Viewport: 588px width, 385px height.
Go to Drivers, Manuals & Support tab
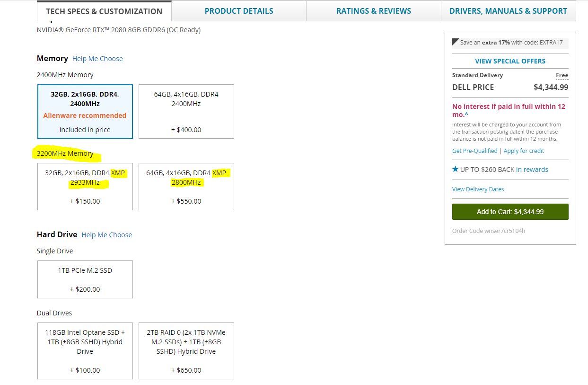pos(509,11)
